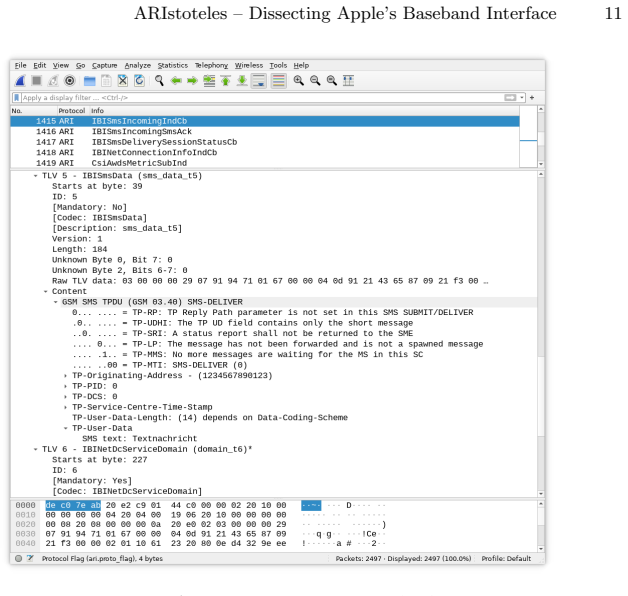Collapse the TLV 5 IBISmsData tree node

click(x=35, y=176)
